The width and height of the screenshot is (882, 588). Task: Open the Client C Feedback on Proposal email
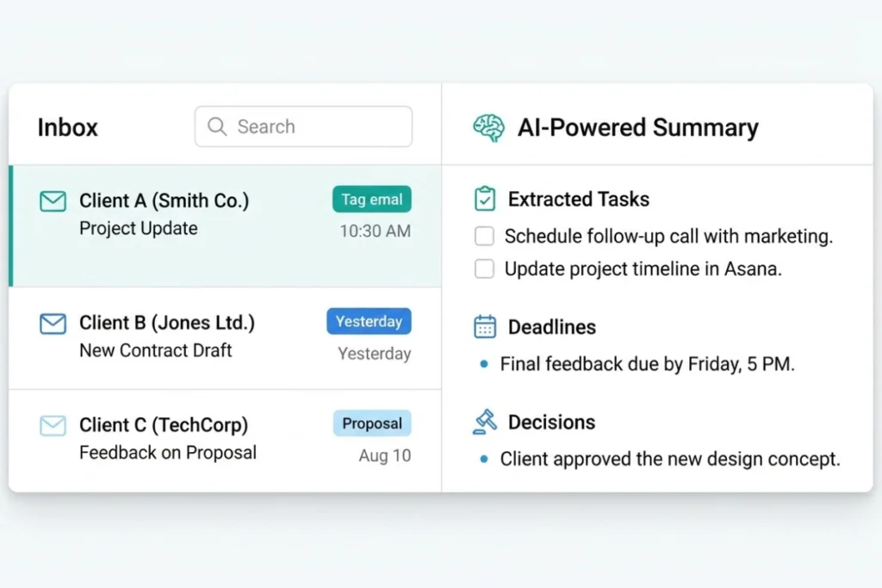point(166,439)
